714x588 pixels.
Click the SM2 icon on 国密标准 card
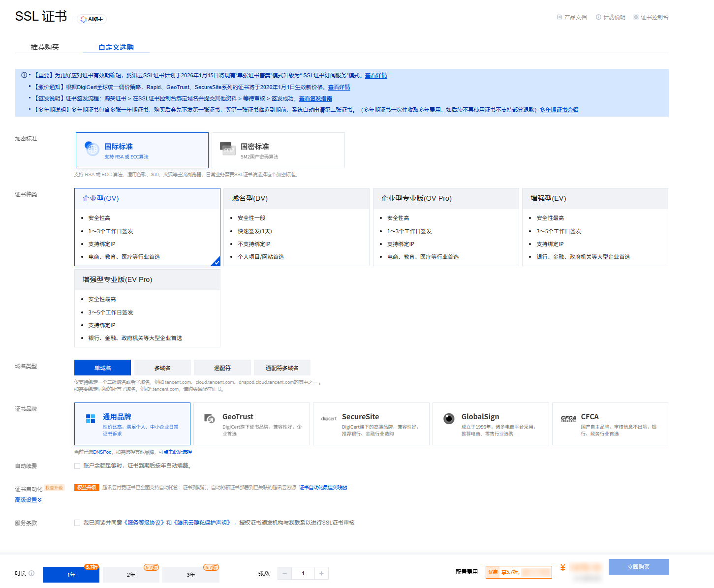[228, 149]
